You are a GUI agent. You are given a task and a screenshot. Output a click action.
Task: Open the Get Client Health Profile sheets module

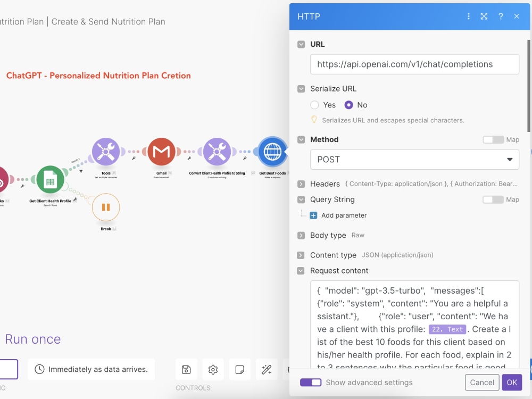(50, 179)
